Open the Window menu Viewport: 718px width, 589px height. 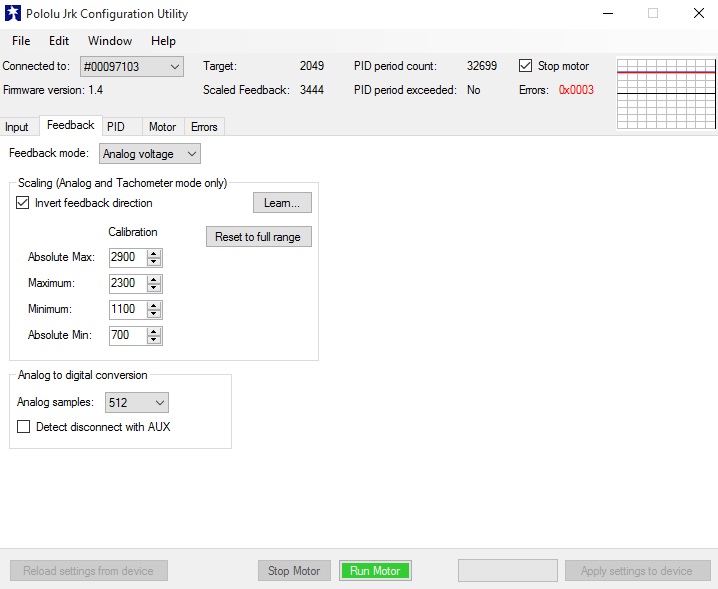pos(110,41)
